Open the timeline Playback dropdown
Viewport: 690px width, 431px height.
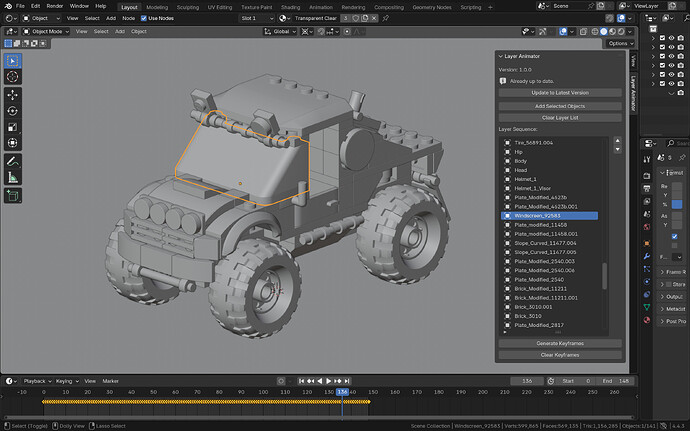pyautogui.click(x=37, y=381)
